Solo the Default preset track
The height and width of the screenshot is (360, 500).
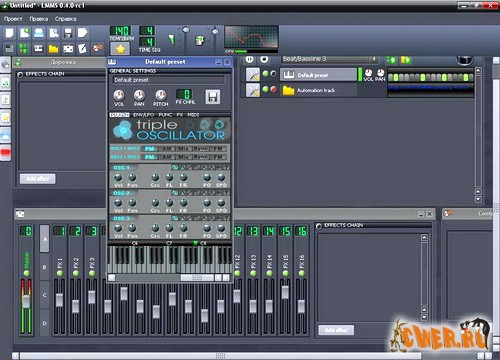pyautogui.click(x=273, y=74)
